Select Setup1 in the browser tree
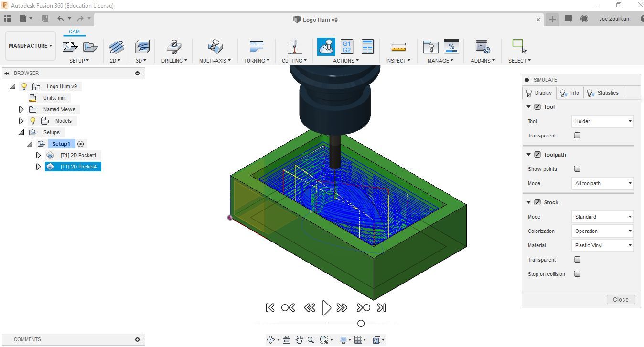 coord(61,144)
